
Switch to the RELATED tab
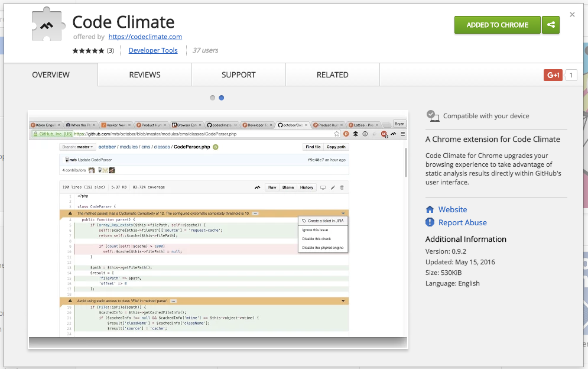[x=333, y=75]
